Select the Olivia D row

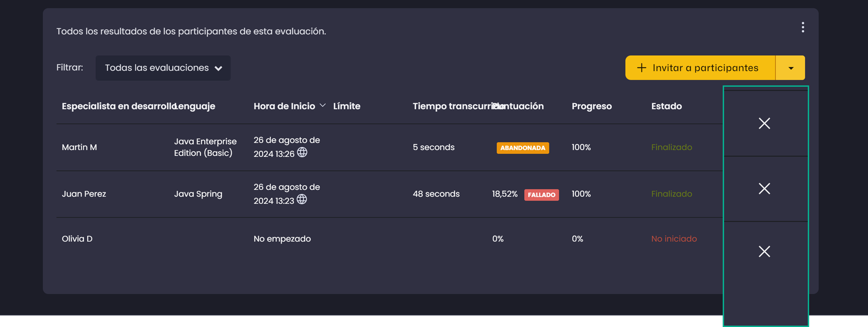389,239
